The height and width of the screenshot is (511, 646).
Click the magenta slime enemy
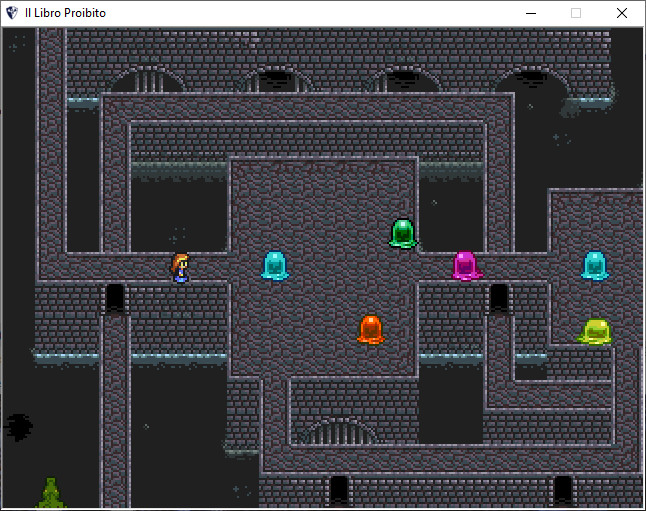[467, 266]
